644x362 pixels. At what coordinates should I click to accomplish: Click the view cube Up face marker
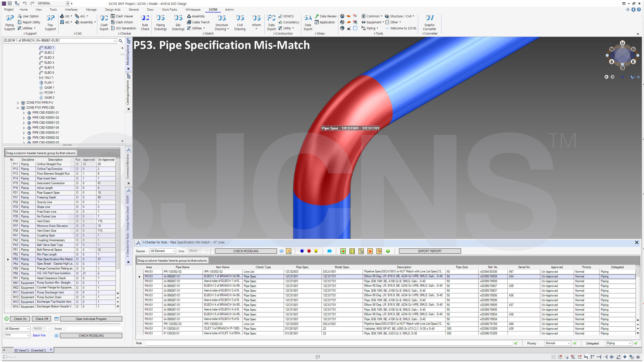(x=622, y=43)
